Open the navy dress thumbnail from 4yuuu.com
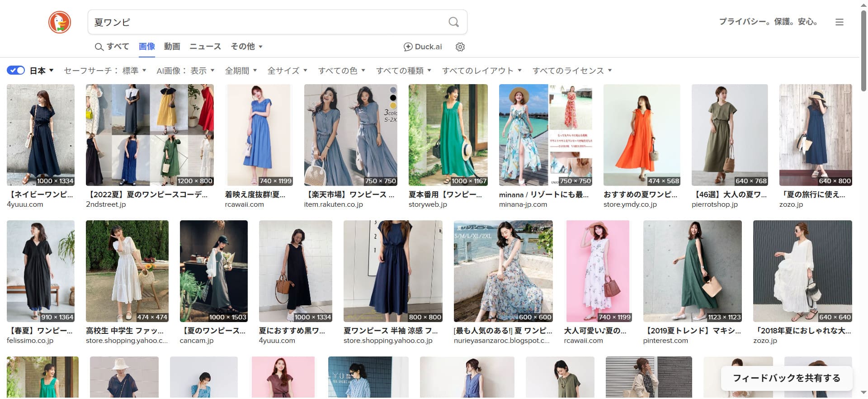 pyautogui.click(x=41, y=135)
